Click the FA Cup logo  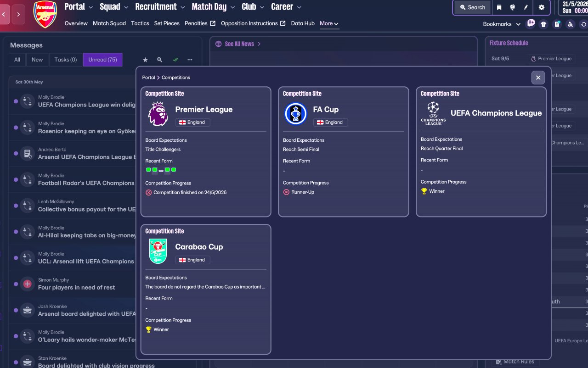(x=295, y=114)
